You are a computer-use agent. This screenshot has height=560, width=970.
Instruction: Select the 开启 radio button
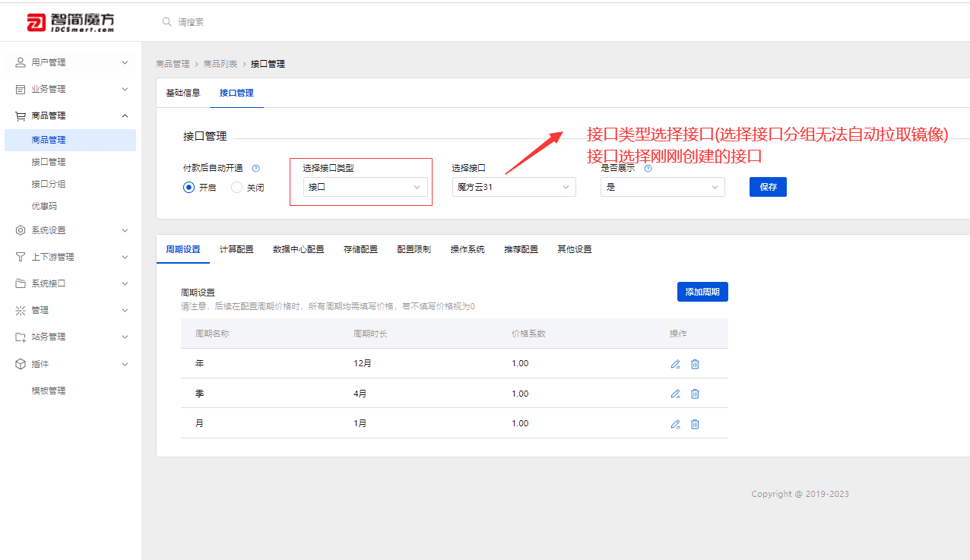(189, 187)
